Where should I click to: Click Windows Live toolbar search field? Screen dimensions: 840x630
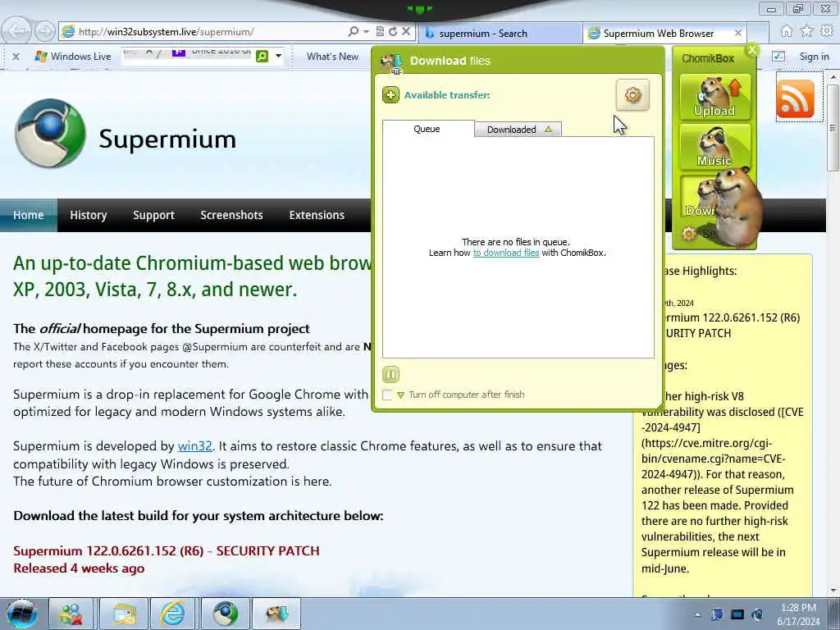pyautogui.click(x=188, y=56)
